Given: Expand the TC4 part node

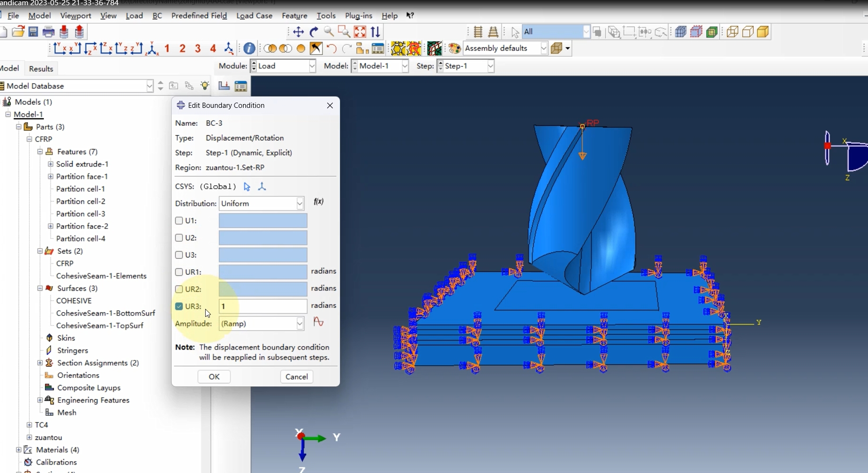Looking at the screenshot, I should (29, 425).
